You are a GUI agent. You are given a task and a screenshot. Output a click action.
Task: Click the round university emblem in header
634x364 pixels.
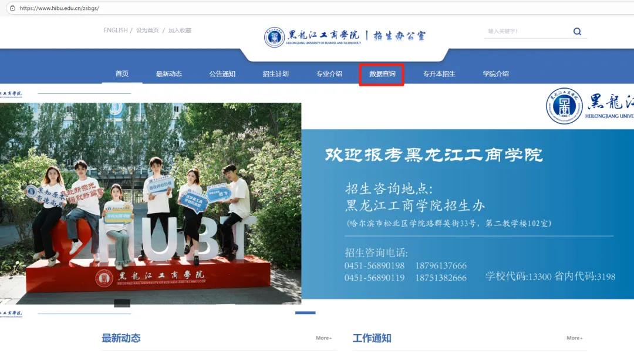(274, 36)
